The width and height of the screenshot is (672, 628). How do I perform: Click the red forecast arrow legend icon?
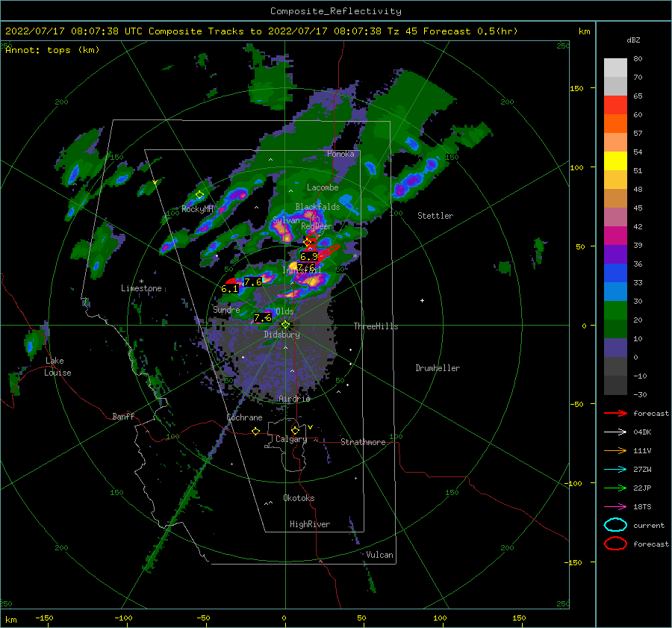(x=615, y=413)
